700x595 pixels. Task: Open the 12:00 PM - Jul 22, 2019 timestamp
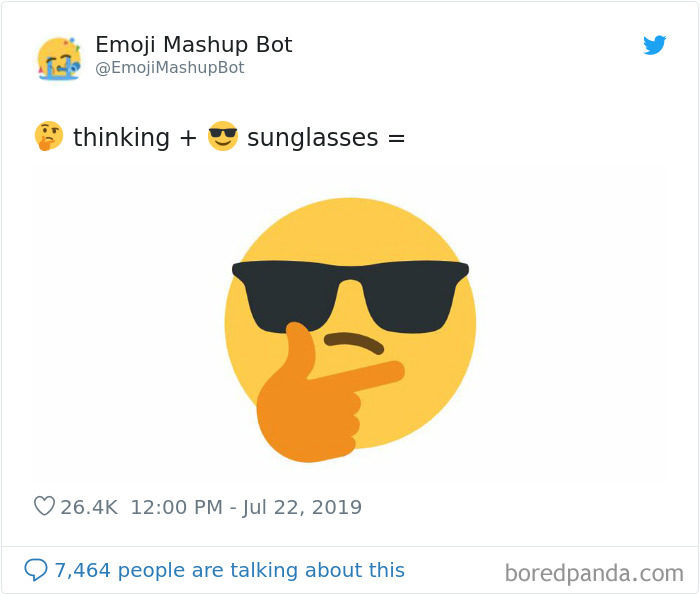pyautogui.click(x=245, y=507)
